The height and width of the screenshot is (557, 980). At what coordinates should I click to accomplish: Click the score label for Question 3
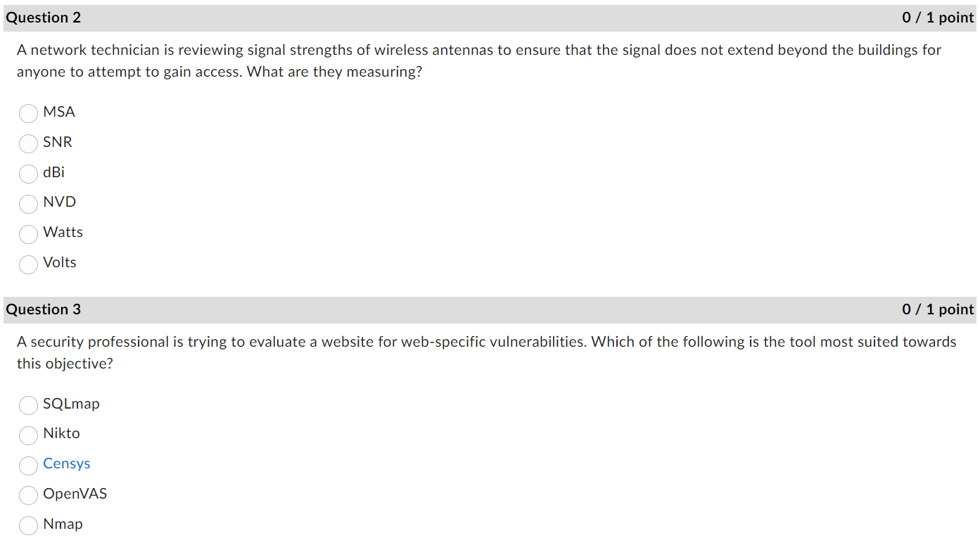938,309
